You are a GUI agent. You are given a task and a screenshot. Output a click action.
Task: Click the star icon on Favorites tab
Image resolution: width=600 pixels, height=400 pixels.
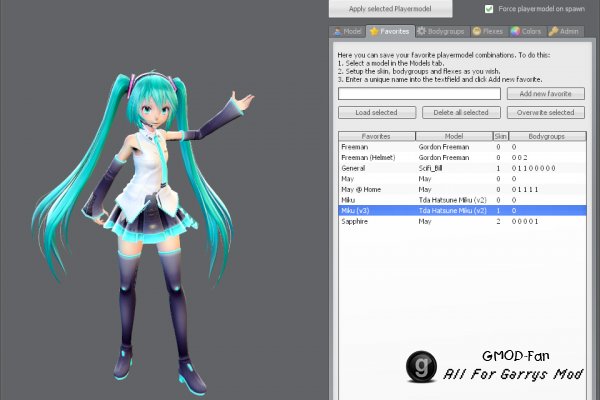374,32
